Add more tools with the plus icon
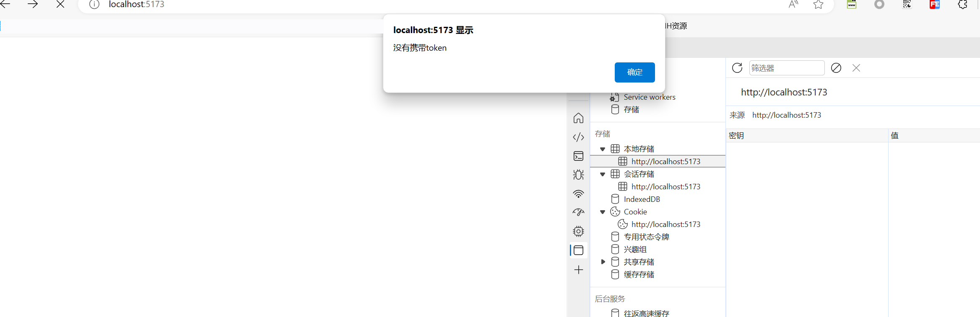The image size is (980, 317). 578,270
